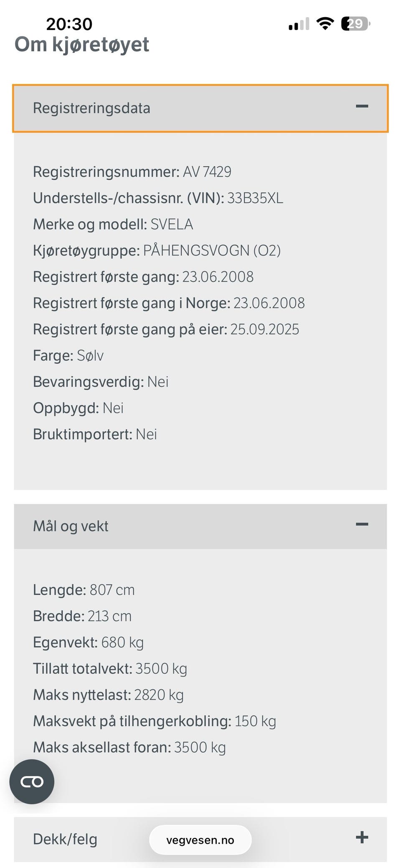
Task: Tap the Merke og modell SVELA row
Action: click(113, 224)
